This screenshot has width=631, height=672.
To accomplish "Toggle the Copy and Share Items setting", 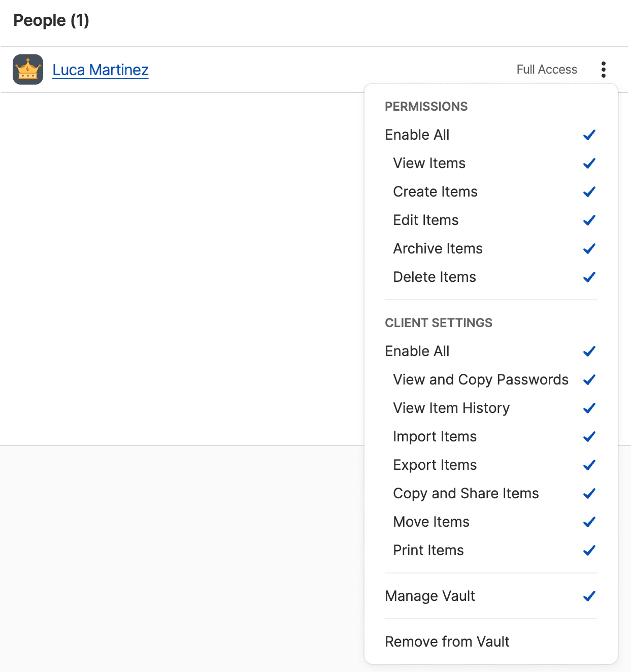I will 491,493.
